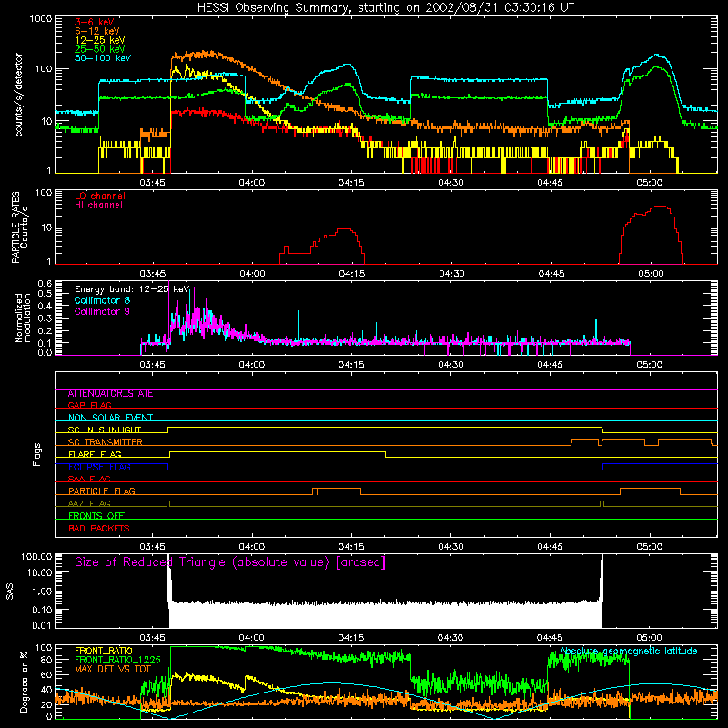This screenshot has width=728, height=728.
Task: Click the 100.00 tick on the SAS axis
Action: click(x=36, y=556)
